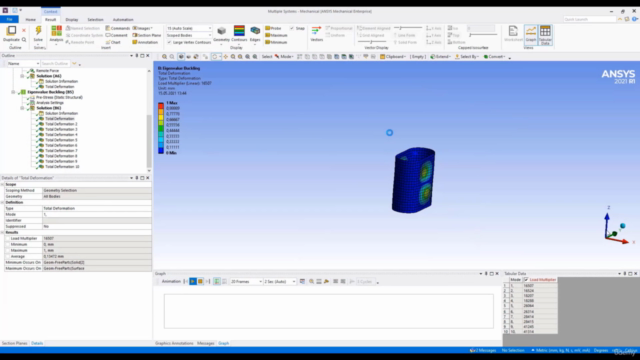This screenshot has height=360, width=640.
Task: Toggle the Minimum annotation tag
Action: [276, 42]
